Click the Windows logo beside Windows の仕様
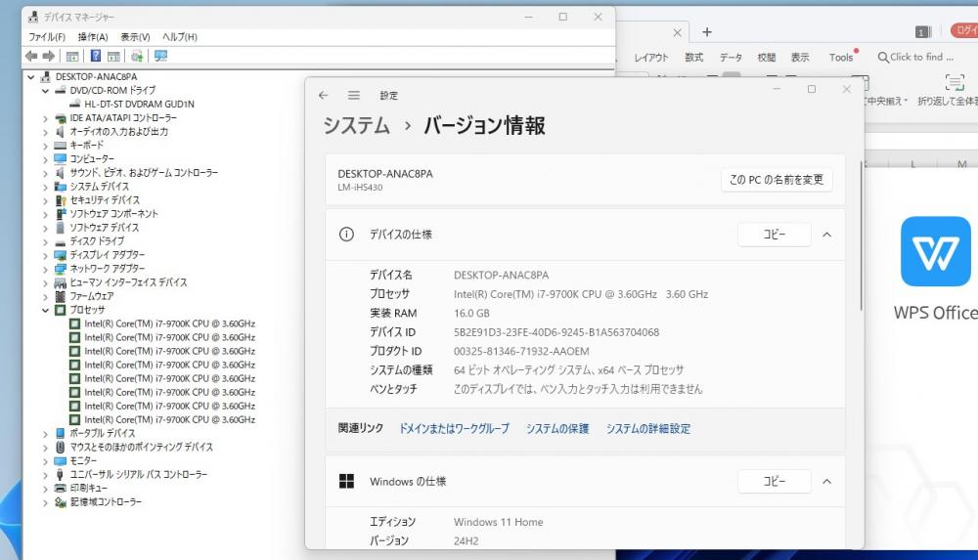Screen dimensions: 978x560 [x=346, y=482]
